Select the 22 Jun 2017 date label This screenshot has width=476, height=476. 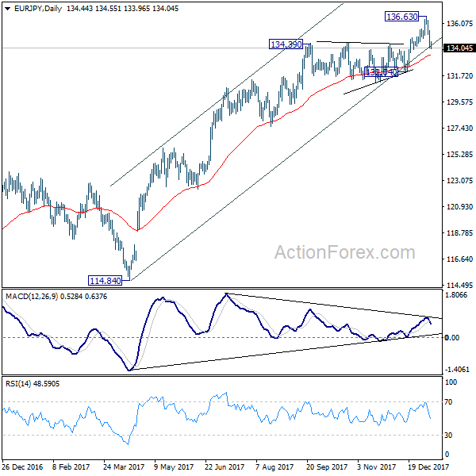coord(225,467)
